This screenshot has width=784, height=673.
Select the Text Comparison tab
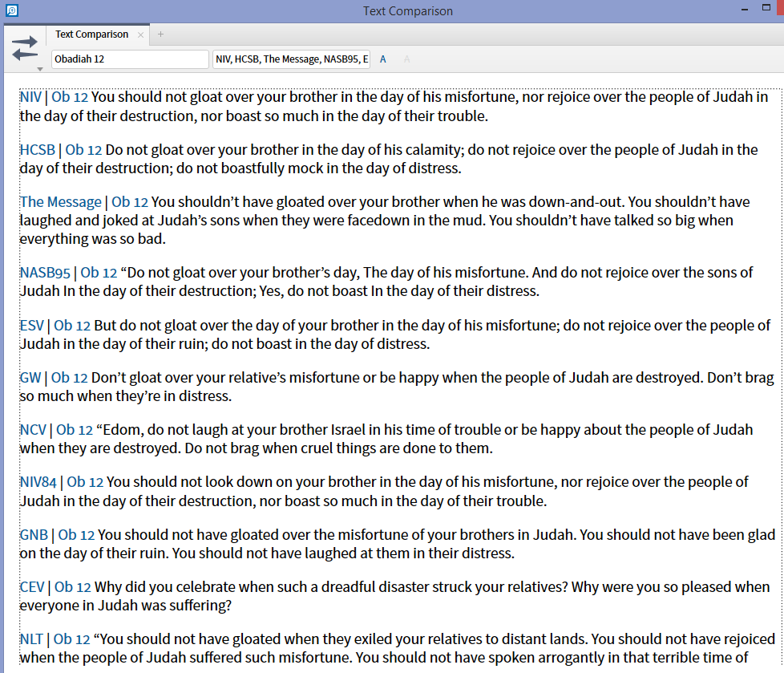(91, 34)
